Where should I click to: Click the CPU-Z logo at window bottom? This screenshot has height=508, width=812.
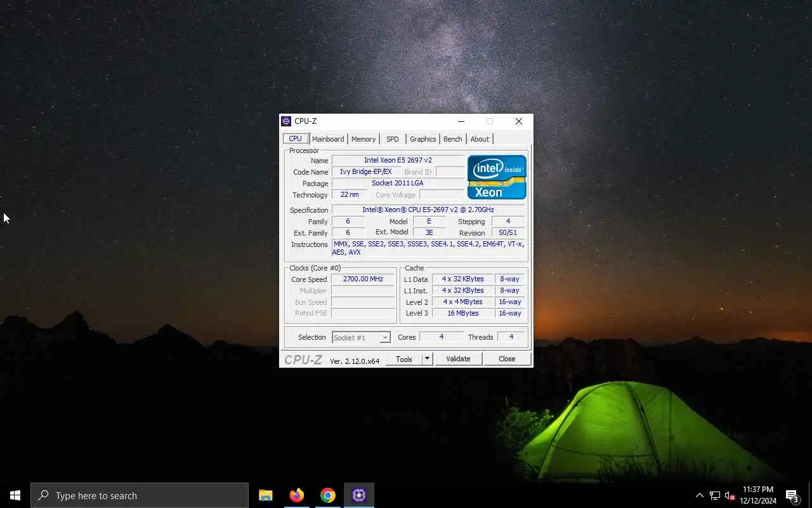pos(303,359)
